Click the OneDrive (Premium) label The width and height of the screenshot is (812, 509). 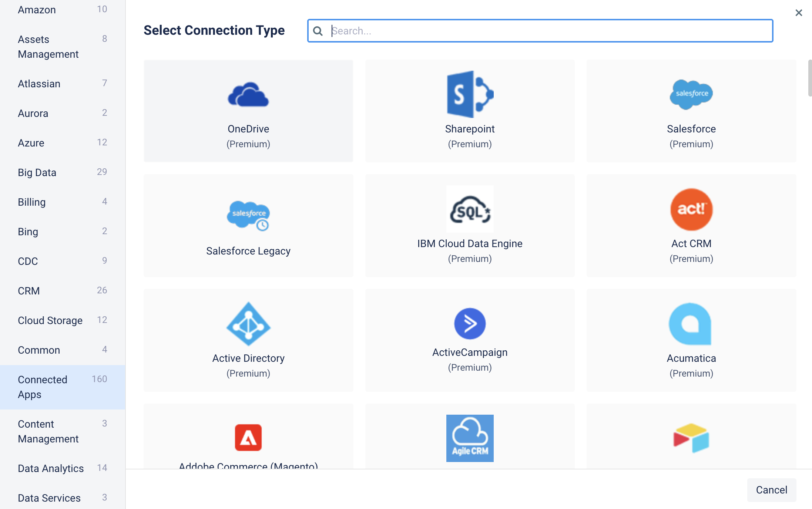point(248,136)
